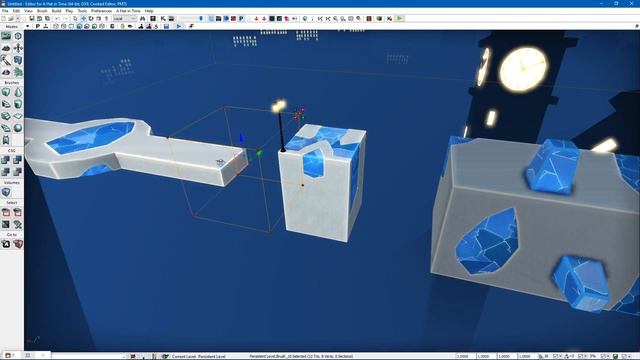Open the Kismet editor
The height and width of the screenshot is (360, 640).
tap(163, 18)
